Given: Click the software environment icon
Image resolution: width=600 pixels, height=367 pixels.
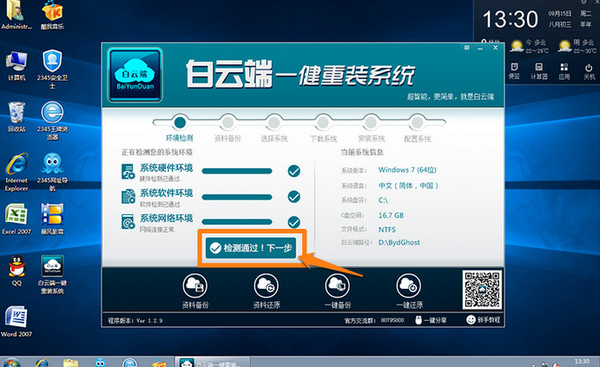Looking at the screenshot, I should [x=128, y=197].
